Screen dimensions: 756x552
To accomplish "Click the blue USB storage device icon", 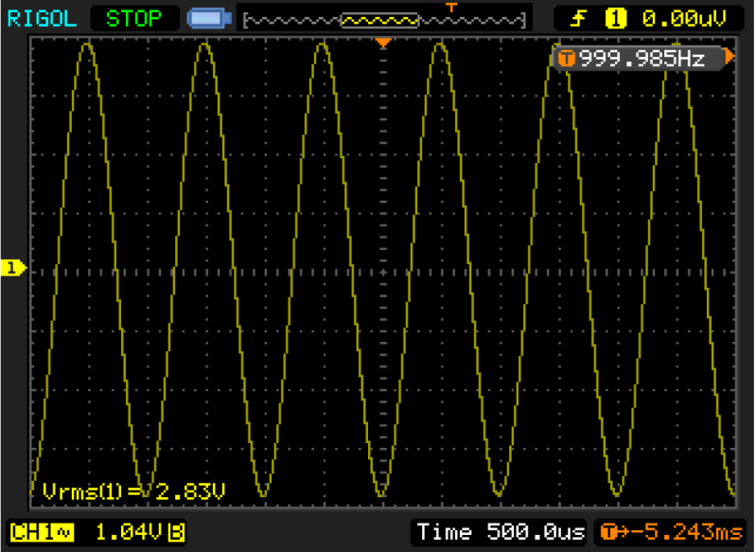I will [209, 18].
